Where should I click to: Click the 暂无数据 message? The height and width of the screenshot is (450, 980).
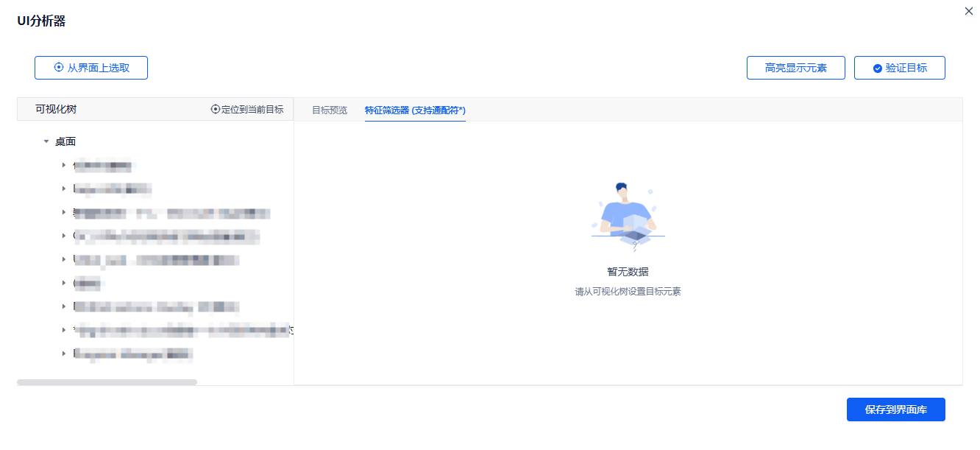click(628, 272)
